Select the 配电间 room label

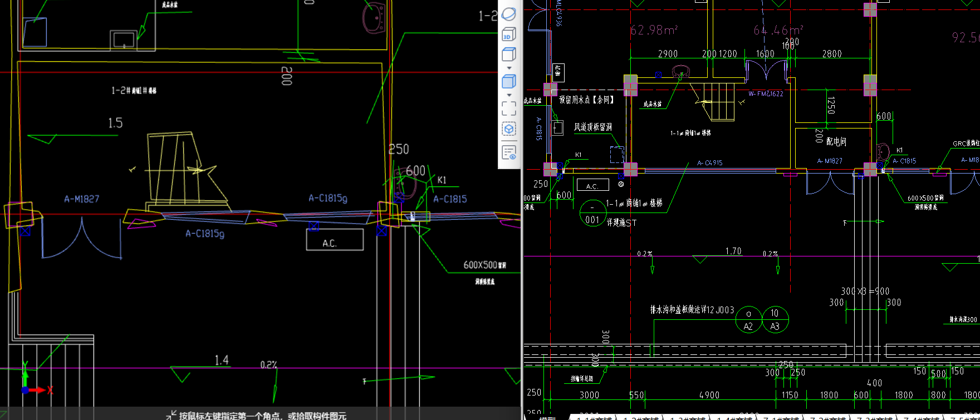click(x=836, y=142)
